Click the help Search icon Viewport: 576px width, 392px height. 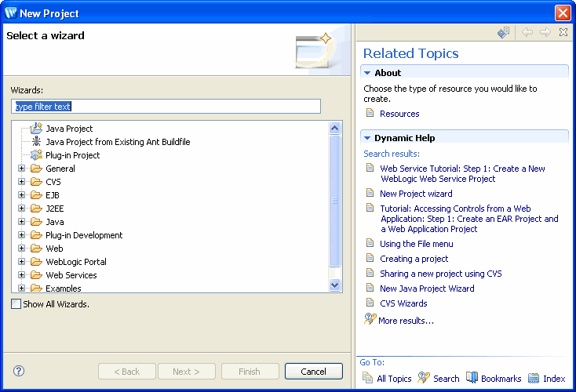(424, 377)
